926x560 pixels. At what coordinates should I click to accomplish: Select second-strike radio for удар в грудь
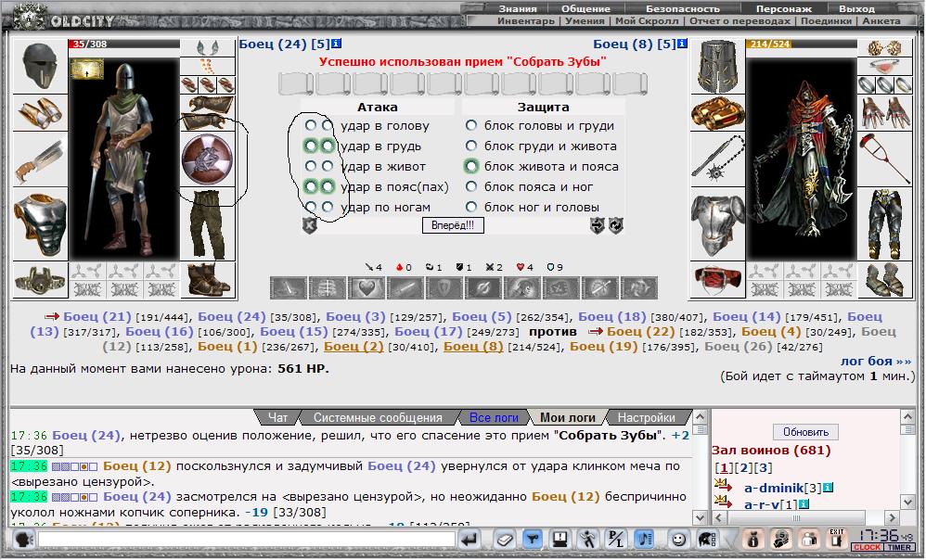pyautogui.click(x=328, y=146)
